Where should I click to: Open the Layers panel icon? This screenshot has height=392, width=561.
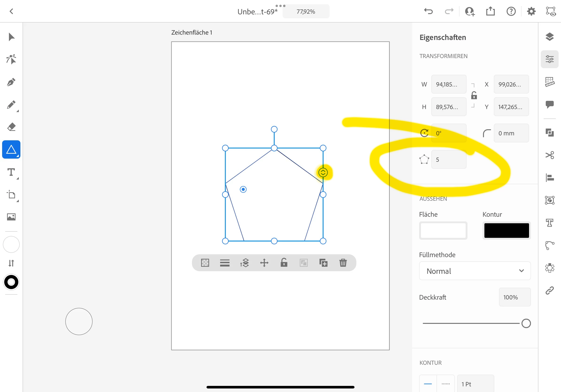(549, 37)
